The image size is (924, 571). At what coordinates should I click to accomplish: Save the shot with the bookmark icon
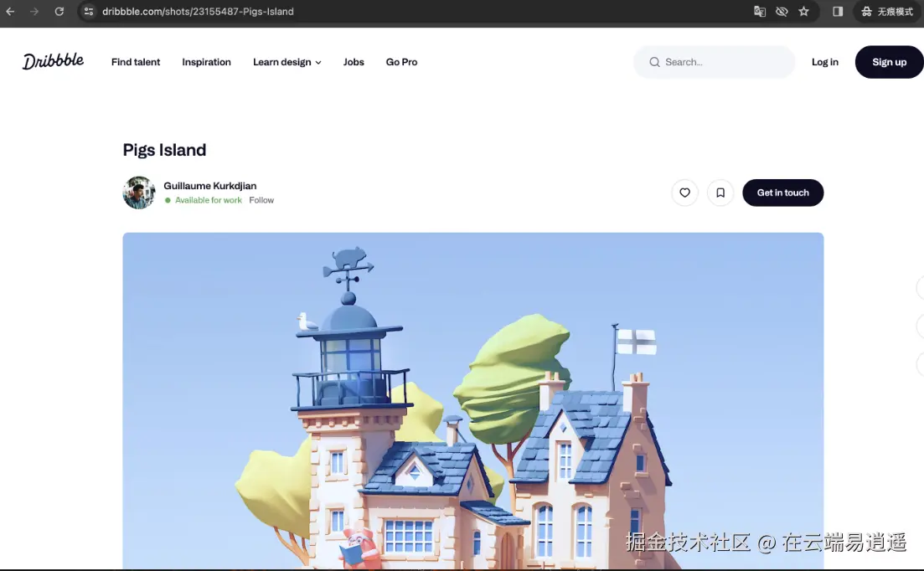(x=720, y=193)
